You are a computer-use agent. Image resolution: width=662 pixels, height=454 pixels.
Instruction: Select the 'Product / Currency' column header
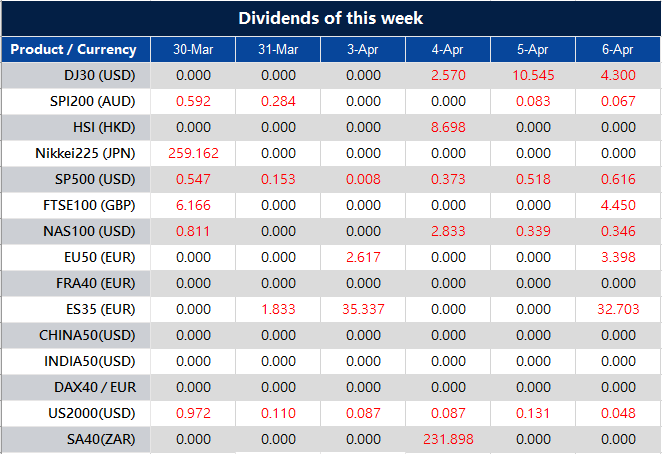tap(75, 49)
